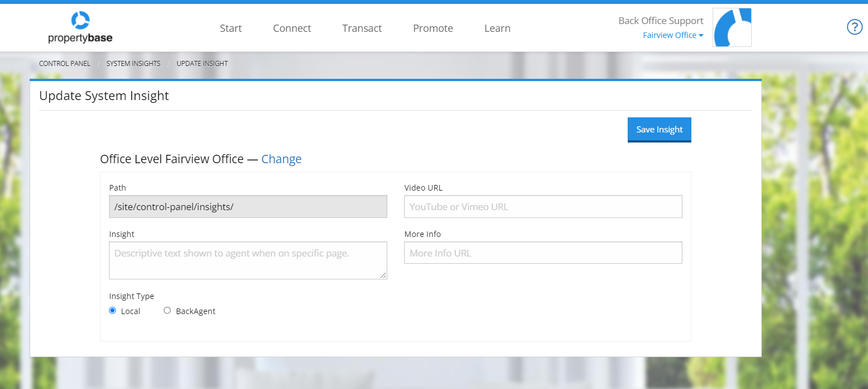
Task: Click the Propertybase logo
Action: 80,27
